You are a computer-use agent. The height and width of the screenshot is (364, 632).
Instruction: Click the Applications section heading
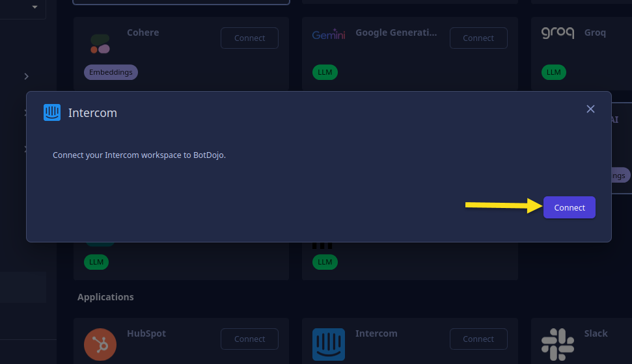coord(105,297)
